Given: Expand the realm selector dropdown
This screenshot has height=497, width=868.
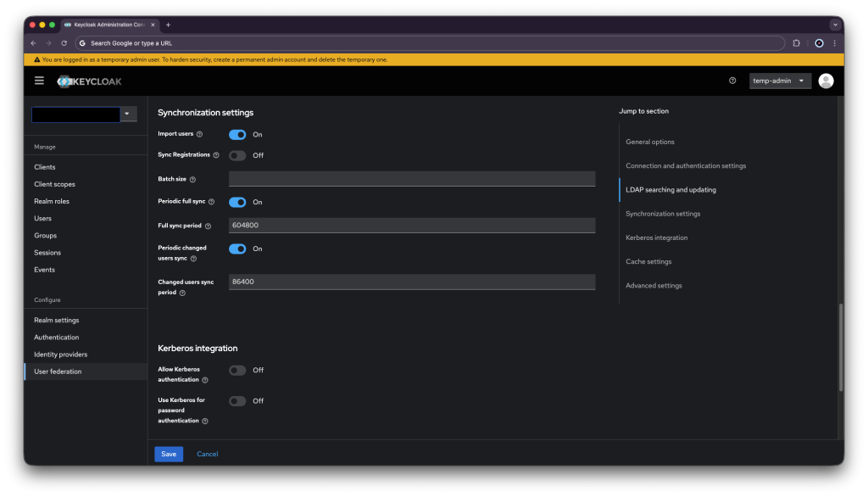Looking at the screenshot, I should click(128, 114).
